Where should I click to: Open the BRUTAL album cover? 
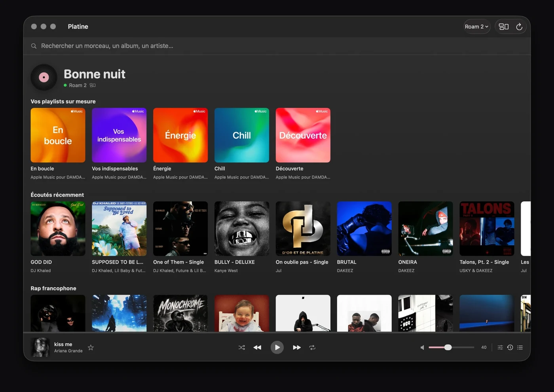point(364,229)
